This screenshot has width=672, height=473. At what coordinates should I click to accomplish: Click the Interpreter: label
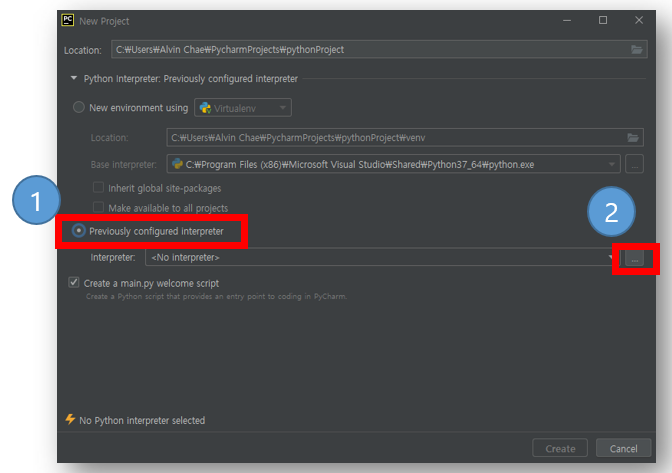113,257
